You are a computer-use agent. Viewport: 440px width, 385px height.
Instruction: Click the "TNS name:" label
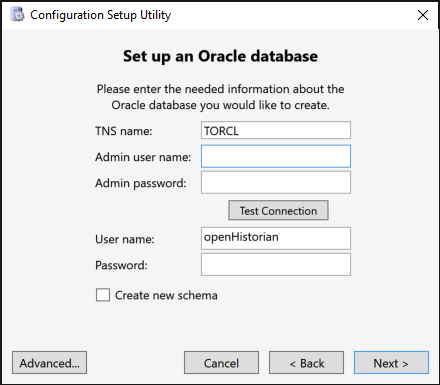point(124,131)
